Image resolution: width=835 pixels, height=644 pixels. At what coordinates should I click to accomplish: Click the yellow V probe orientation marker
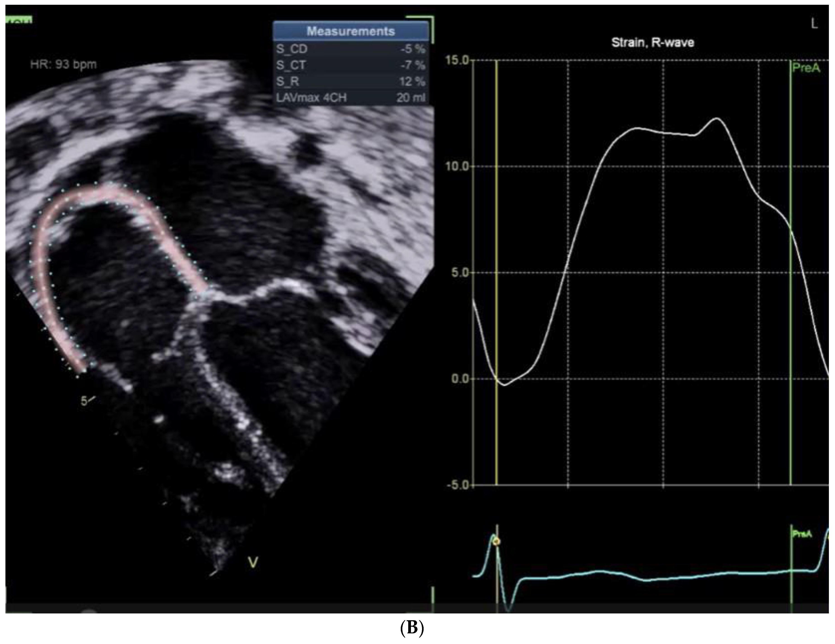[x=253, y=562]
